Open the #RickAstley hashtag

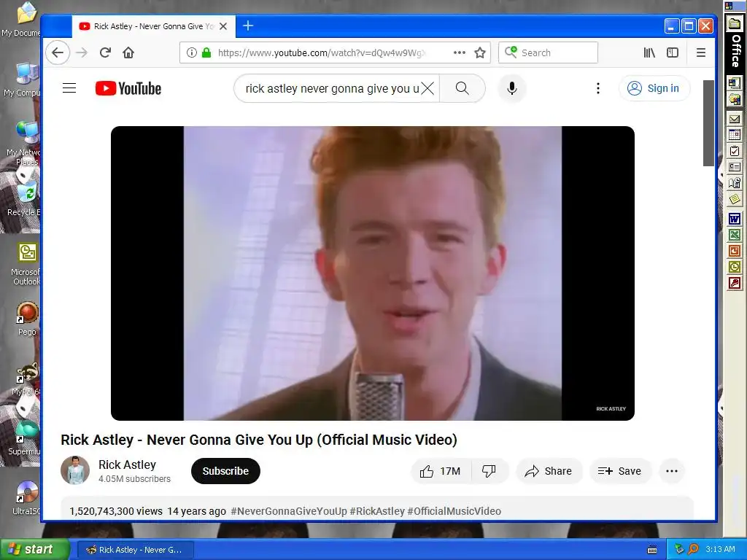[377, 511]
